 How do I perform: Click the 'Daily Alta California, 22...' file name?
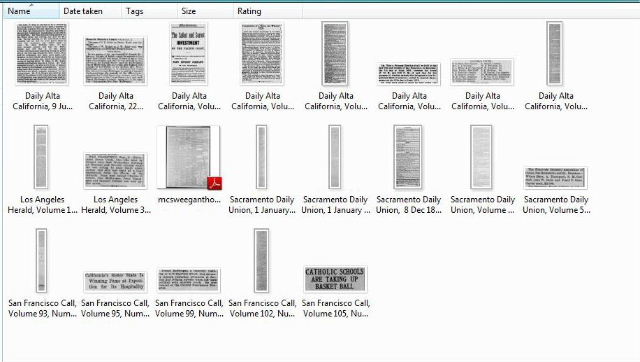click(116, 101)
